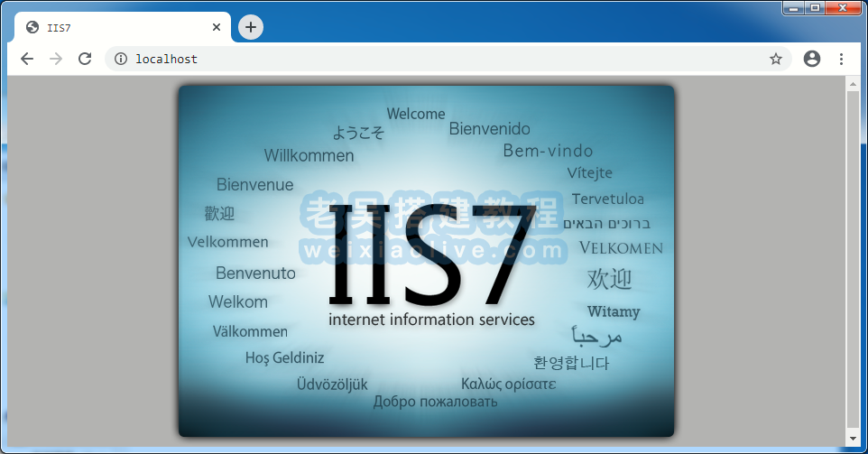868x454 pixels.
Task: Click the vertical scrollbar thumb
Action: click(x=853, y=259)
